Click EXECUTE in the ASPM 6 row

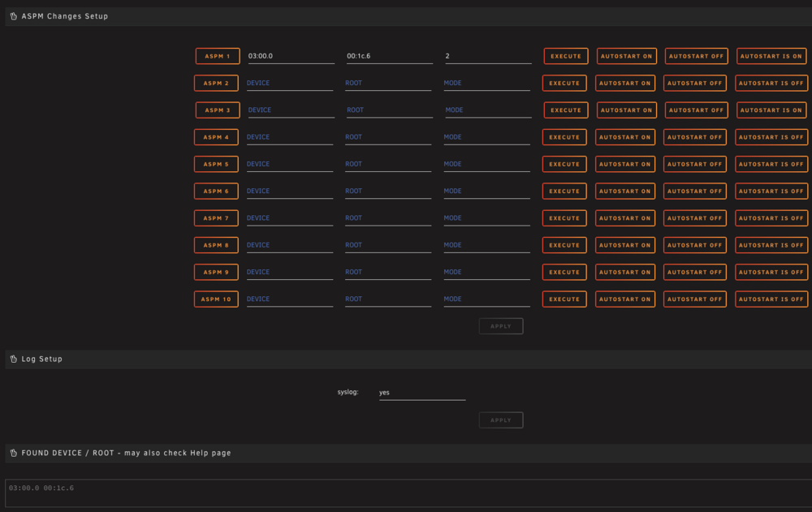[x=564, y=191]
